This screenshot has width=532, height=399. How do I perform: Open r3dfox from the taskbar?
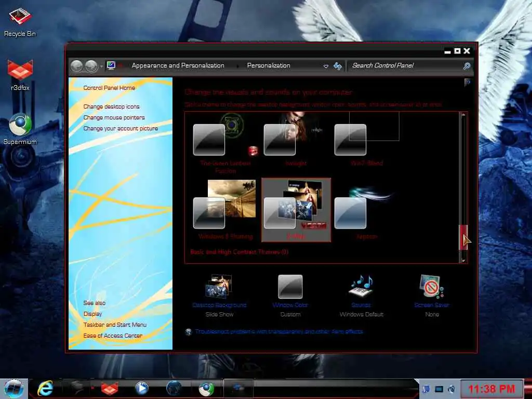(109, 389)
